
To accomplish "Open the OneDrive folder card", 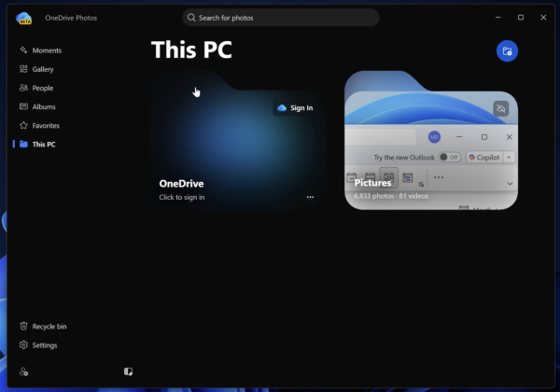I will point(237,140).
